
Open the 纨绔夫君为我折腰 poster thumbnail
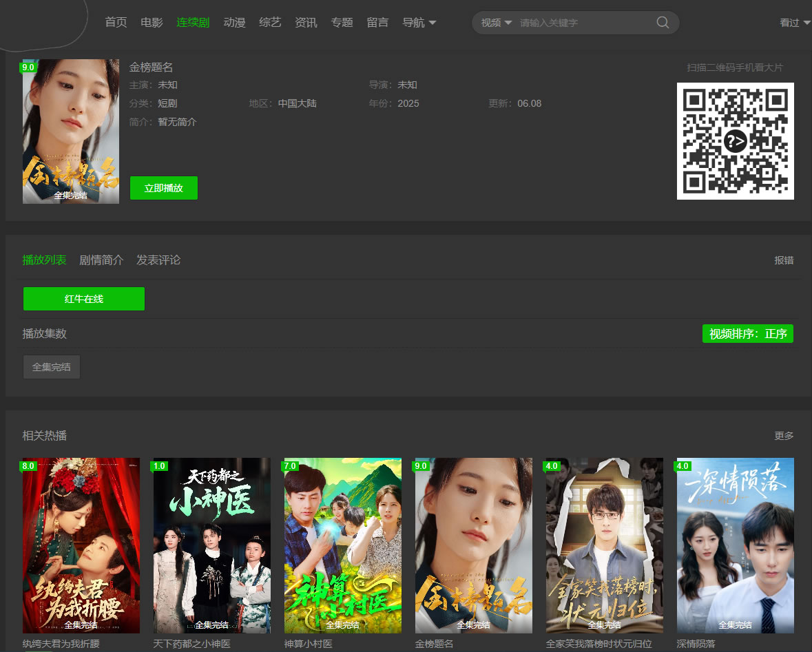[81, 545]
